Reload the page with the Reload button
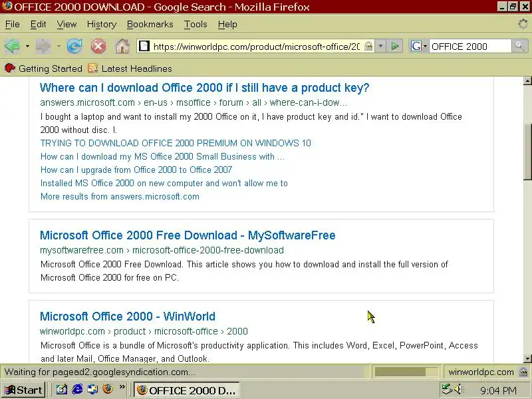Image resolution: width=532 pixels, height=399 pixels. coord(74,46)
